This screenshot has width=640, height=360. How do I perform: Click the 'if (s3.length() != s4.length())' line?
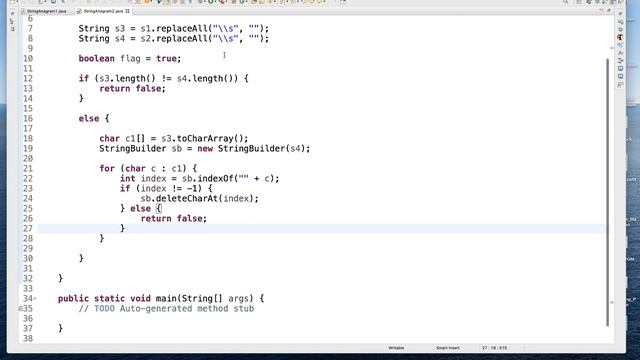click(163, 78)
